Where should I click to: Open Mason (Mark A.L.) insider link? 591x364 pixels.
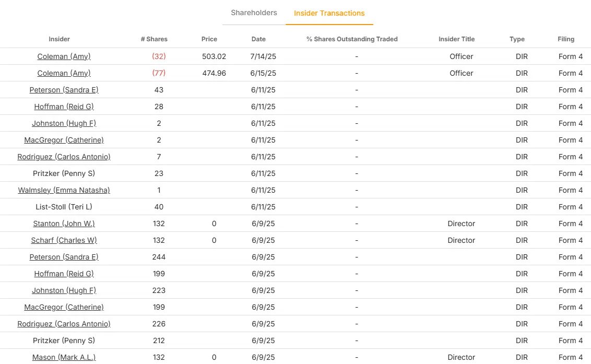(64, 357)
